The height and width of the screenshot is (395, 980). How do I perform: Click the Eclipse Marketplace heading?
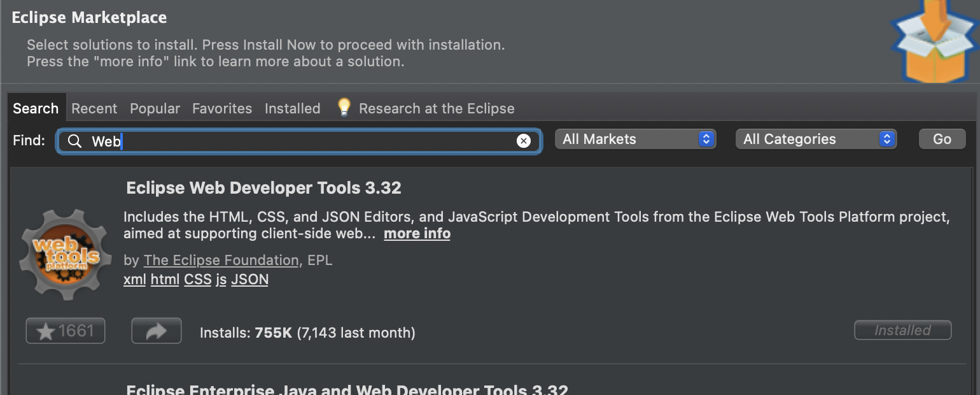89,18
